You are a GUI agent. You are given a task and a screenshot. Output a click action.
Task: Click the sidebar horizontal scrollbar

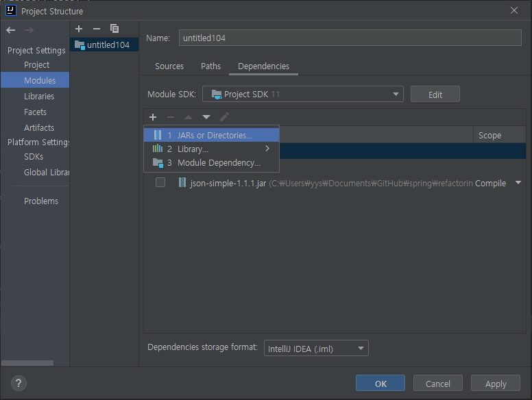pos(27,363)
